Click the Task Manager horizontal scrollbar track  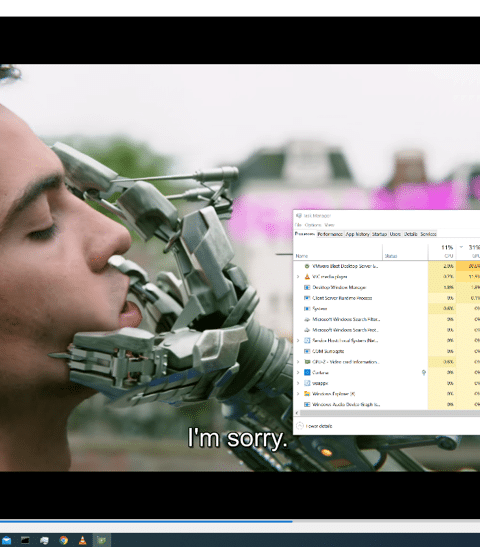pyautogui.click(x=390, y=413)
